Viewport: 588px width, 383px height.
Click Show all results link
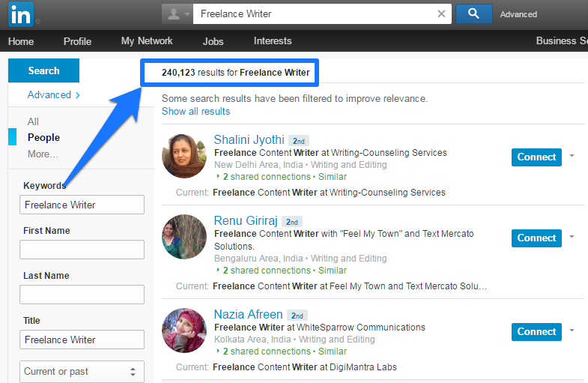196,112
